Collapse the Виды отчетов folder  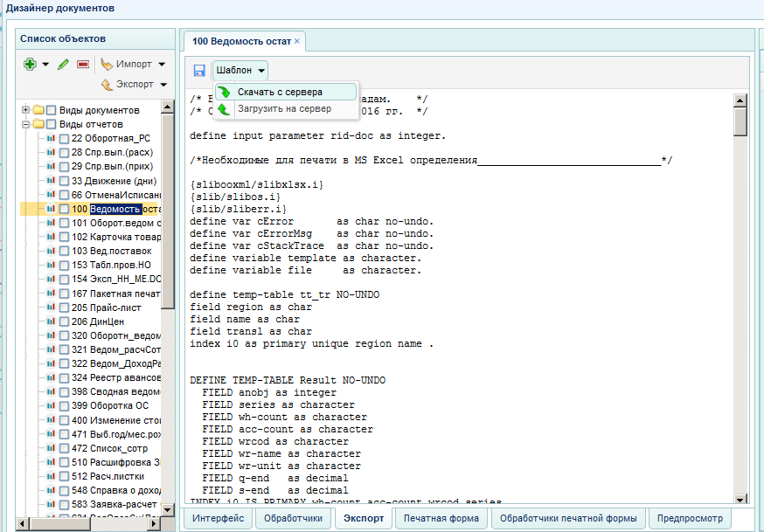click(25, 124)
